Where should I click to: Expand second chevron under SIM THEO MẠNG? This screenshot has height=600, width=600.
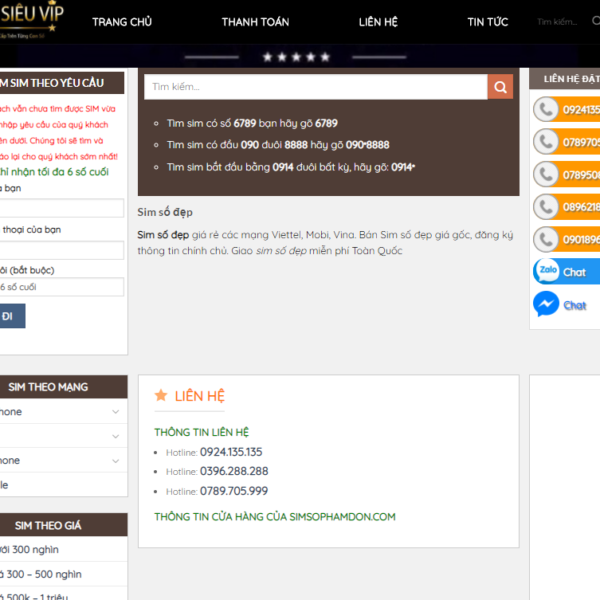click(116, 437)
